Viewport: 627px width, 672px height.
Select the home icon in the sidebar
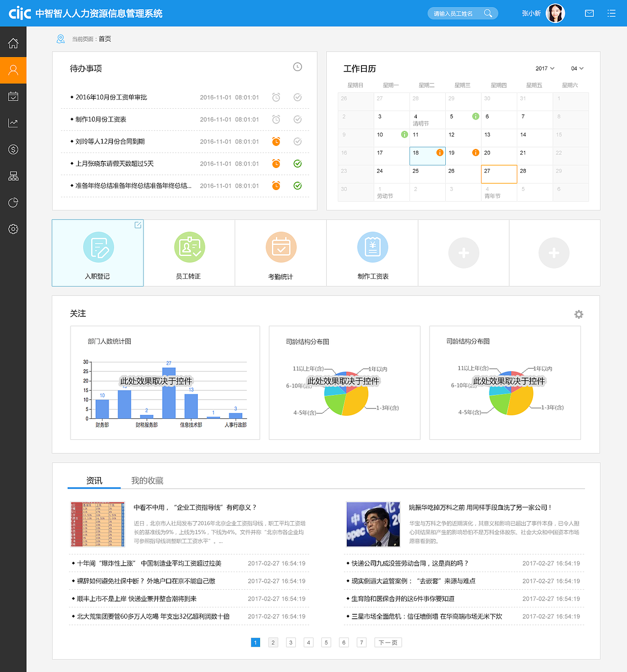13,43
